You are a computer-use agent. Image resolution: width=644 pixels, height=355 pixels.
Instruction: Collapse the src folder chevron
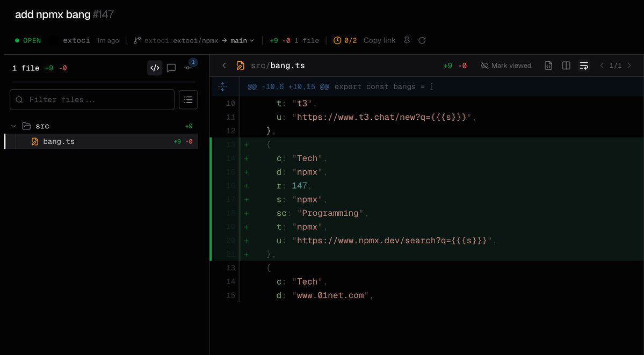[14, 126]
